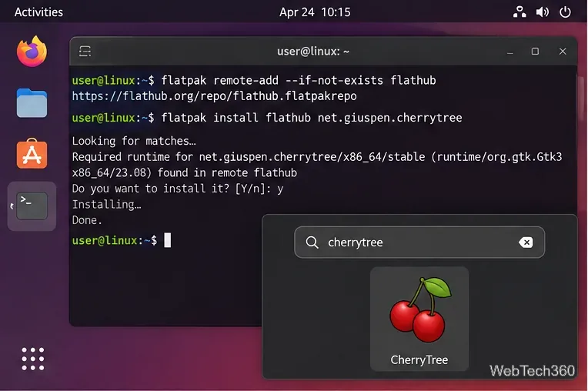Open the Files app in the dock
This screenshot has height=391, width=588.
point(32,103)
